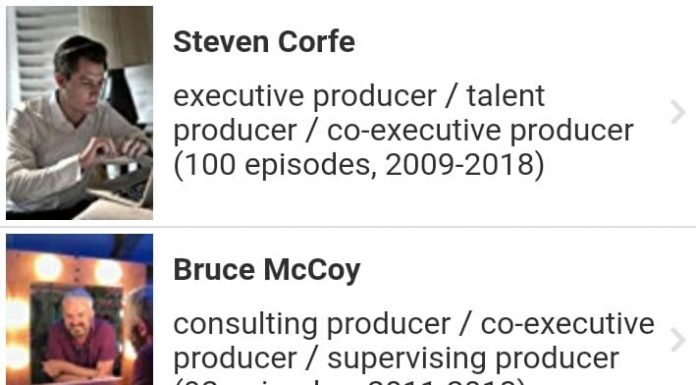Image resolution: width=696 pixels, height=385 pixels.
Task: Tap Steven Corfe's profile photo
Action: coord(79,113)
